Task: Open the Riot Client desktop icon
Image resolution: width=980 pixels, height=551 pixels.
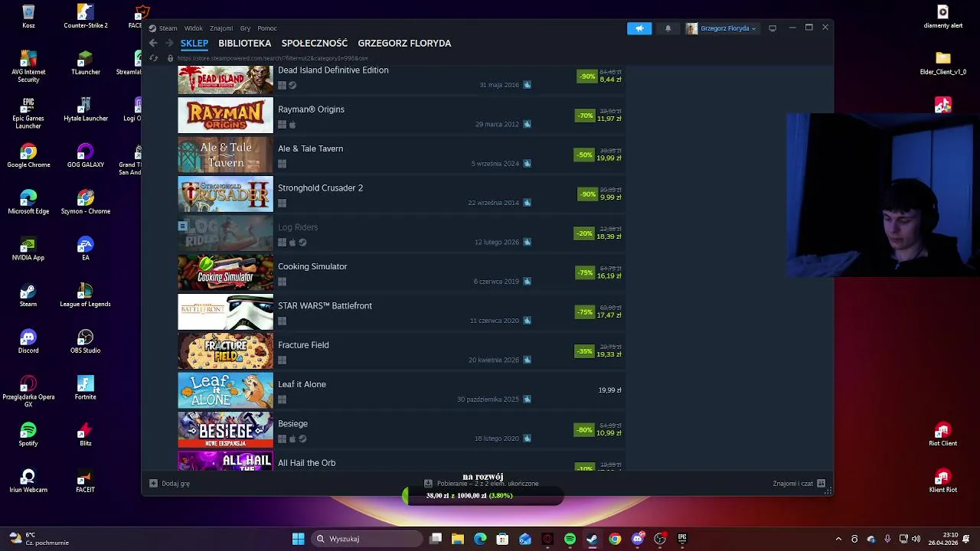Action: coord(942,435)
